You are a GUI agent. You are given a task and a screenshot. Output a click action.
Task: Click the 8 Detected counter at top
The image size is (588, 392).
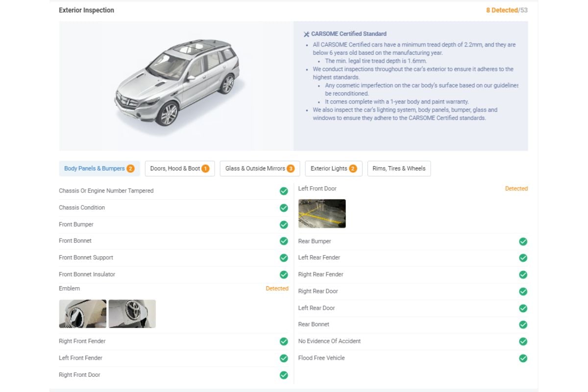point(501,10)
